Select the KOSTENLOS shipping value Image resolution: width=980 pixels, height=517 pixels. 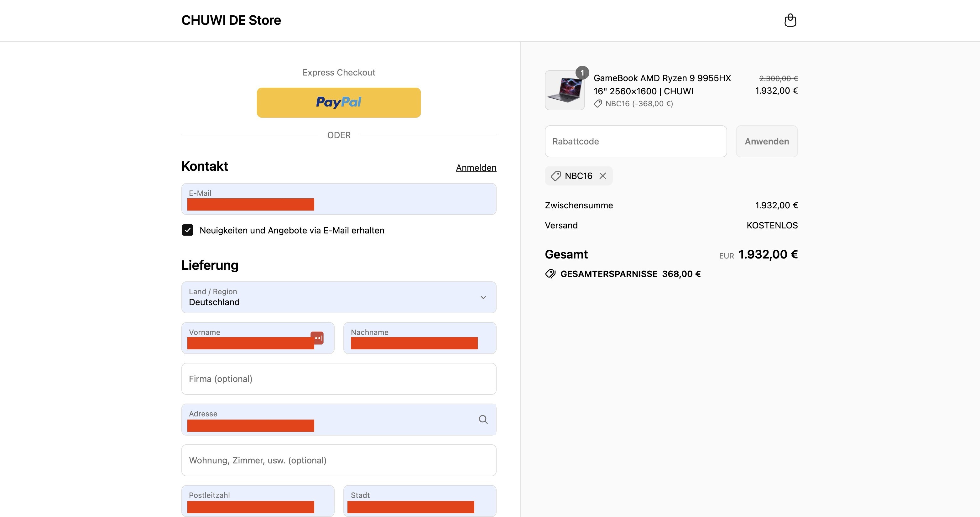tap(772, 225)
